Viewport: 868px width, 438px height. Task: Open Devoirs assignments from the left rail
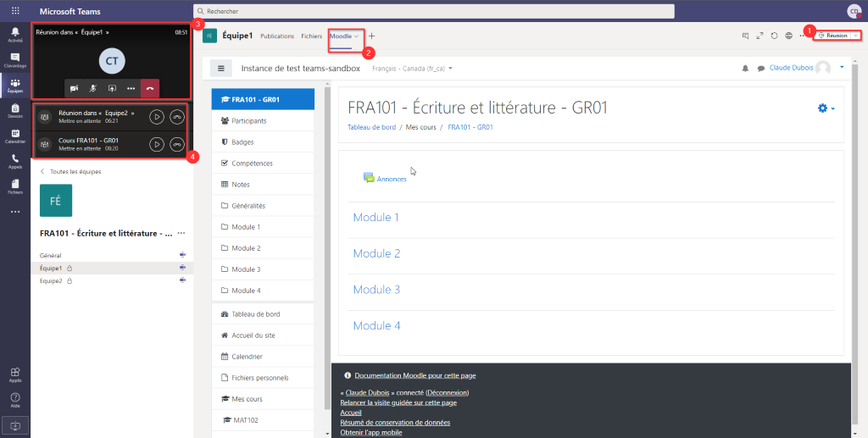tap(15, 111)
